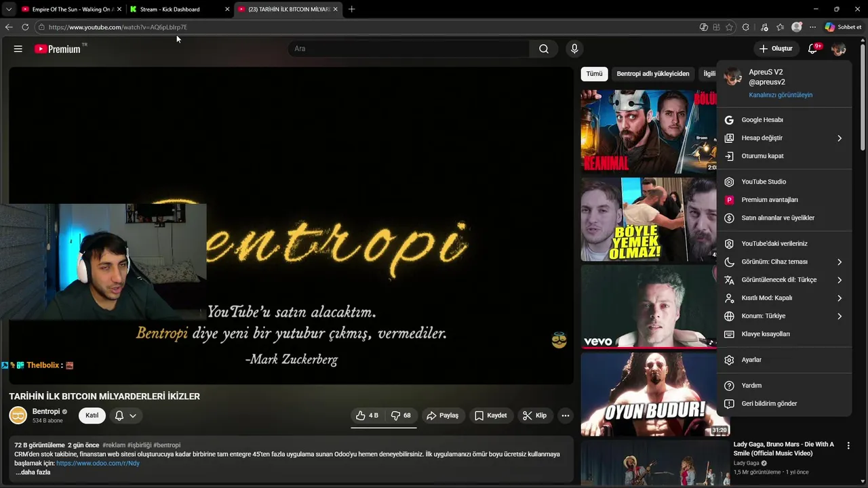Select the Tümü filter chip
This screenshot has width=868, height=488.
point(594,74)
